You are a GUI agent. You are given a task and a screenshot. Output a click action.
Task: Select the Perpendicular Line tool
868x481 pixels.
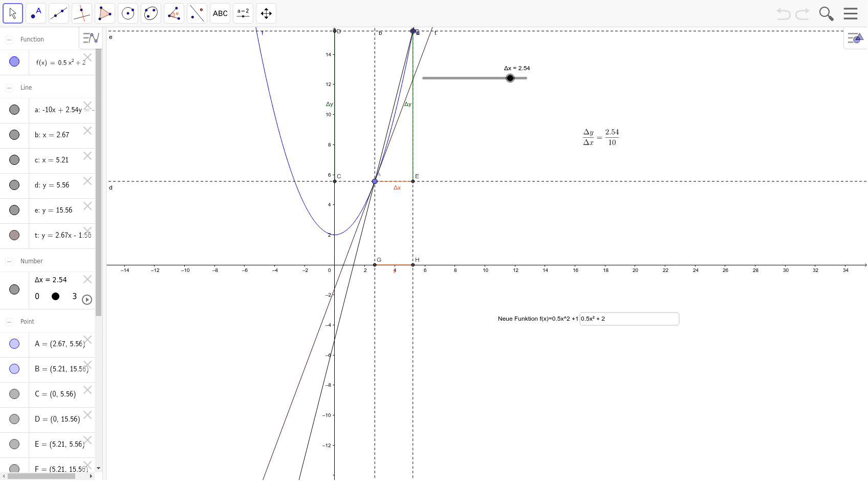[82, 13]
